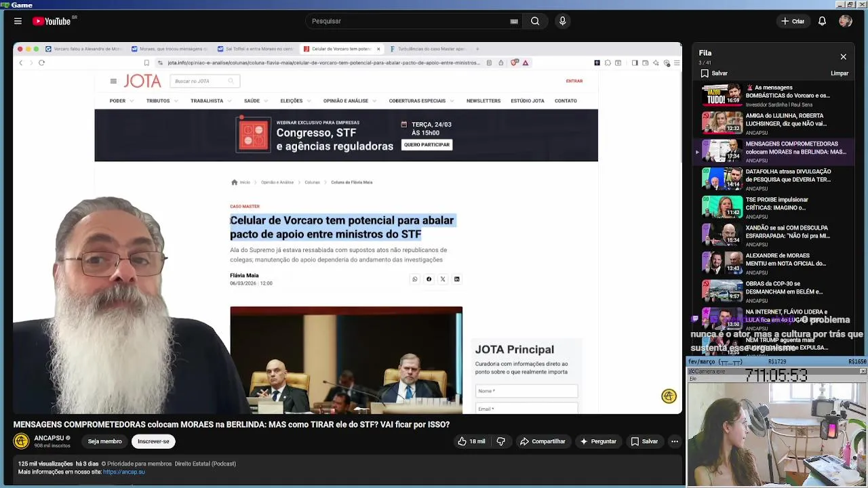
Task: Click QUERO PARTICIPAR webinar banner button
Action: tap(427, 144)
